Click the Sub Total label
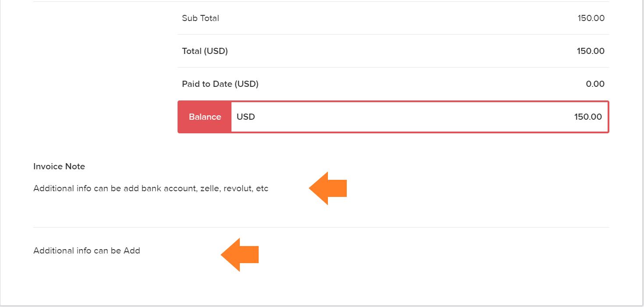Screen dimensions: 644x307 [x=200, y=18]
